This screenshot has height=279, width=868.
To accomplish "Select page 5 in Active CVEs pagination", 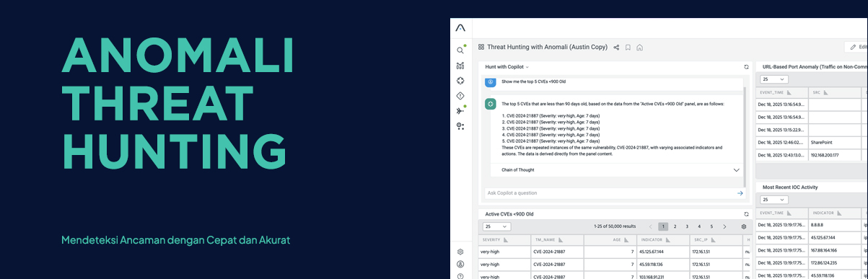I will [711, 227].
